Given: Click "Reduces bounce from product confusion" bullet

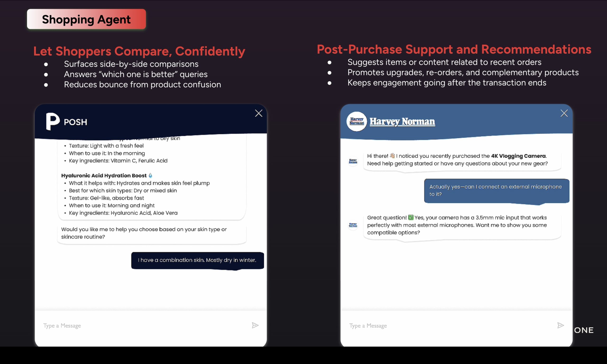Looking at the screenshot, I should point(143,85).
